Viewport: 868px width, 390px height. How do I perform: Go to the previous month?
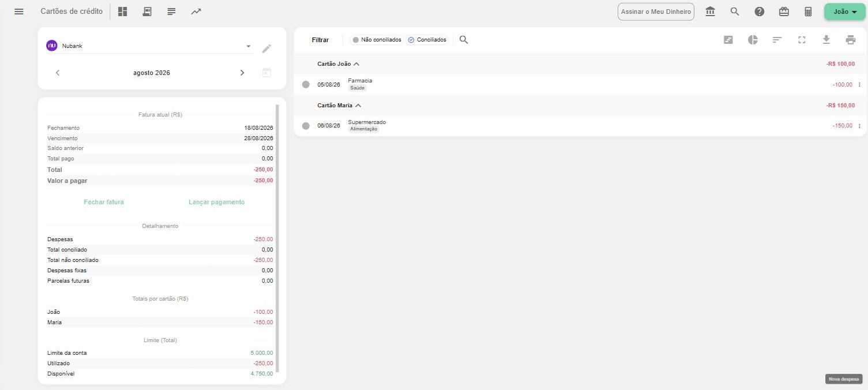click(x=58, y=73)
